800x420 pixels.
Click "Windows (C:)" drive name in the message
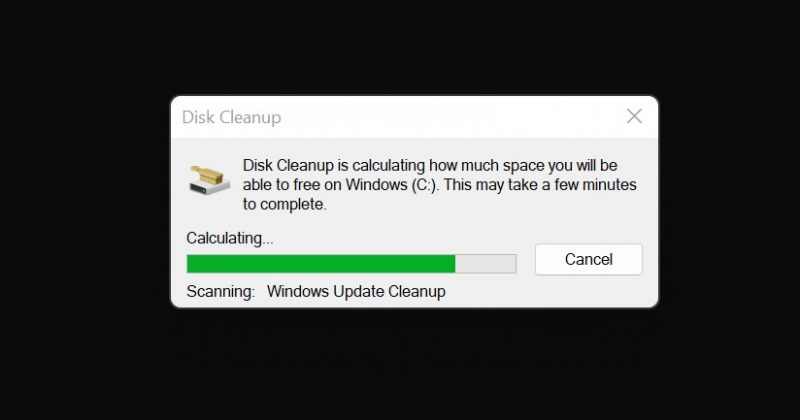point(391,184)
